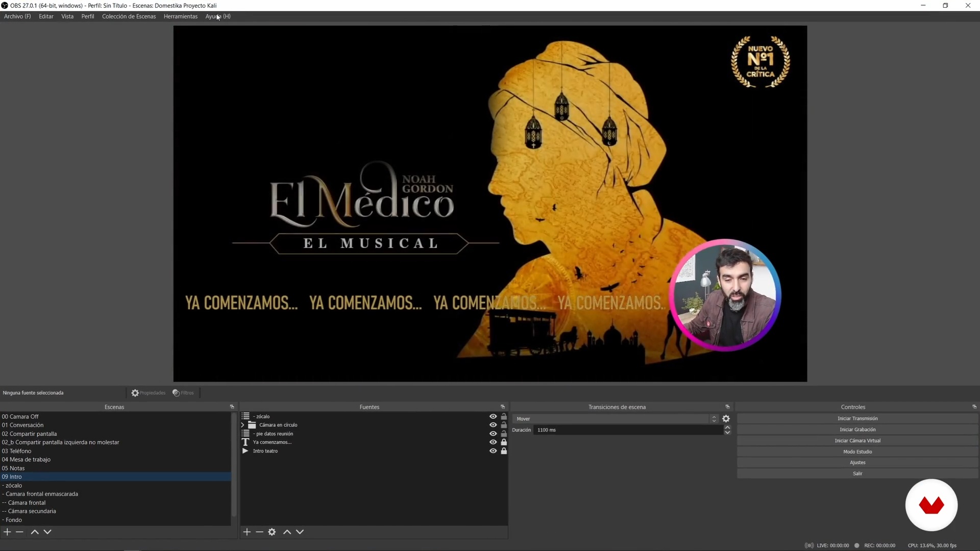
Task: Move selected source down
Action: point(300,532)
